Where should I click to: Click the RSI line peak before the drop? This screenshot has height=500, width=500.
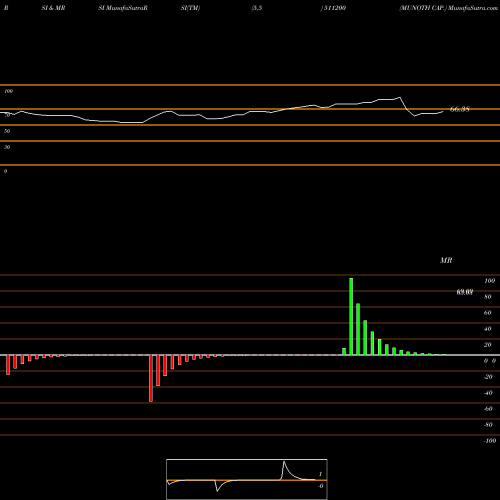pos(400,97)
